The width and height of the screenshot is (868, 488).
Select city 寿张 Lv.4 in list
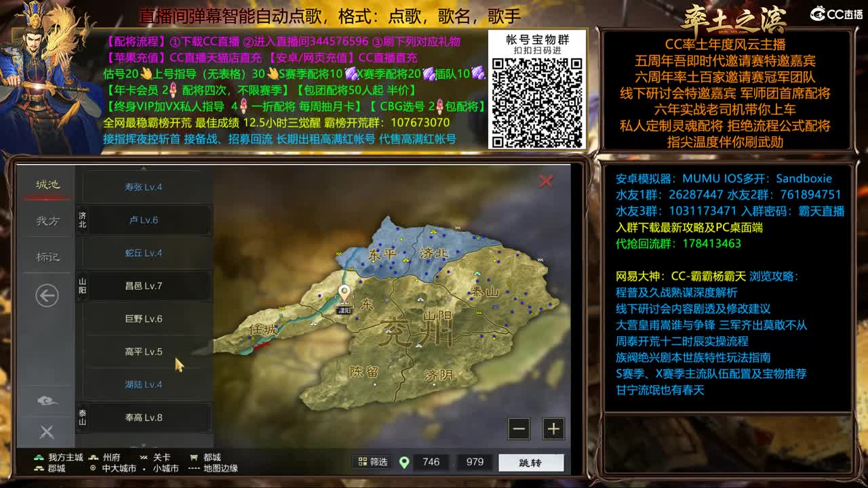(x=143, y=187)
